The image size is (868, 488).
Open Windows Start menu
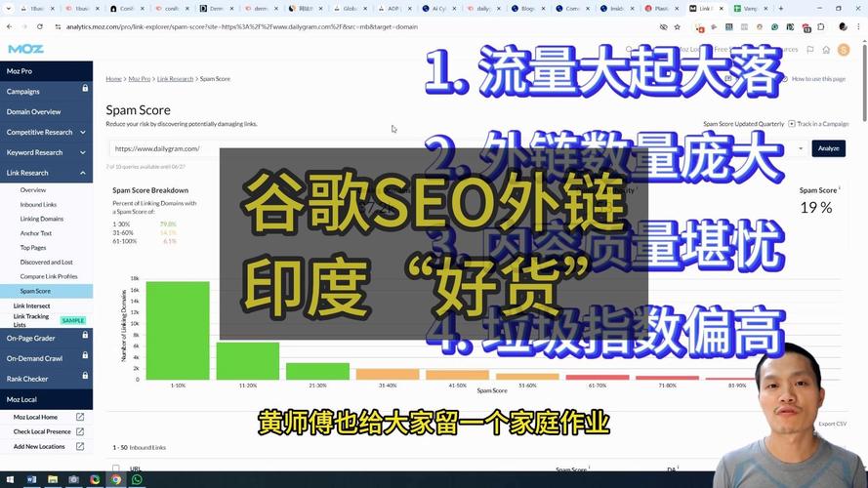10,479
